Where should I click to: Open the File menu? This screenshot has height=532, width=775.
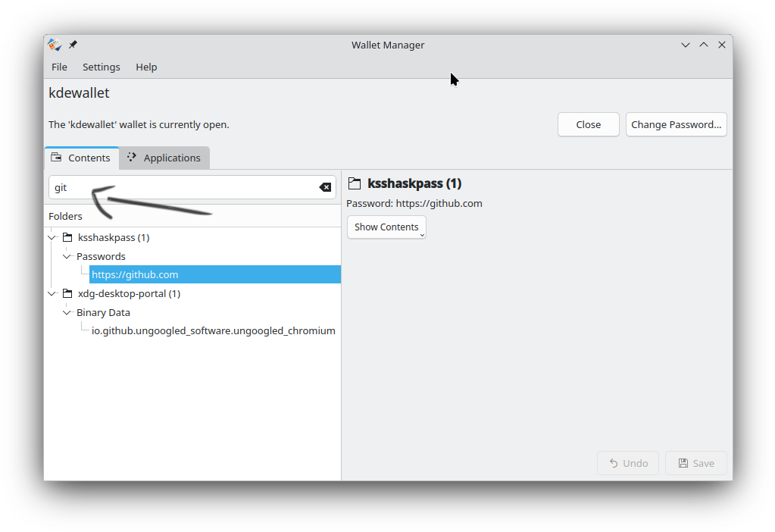pyautogui.click(x=59, y=67)
